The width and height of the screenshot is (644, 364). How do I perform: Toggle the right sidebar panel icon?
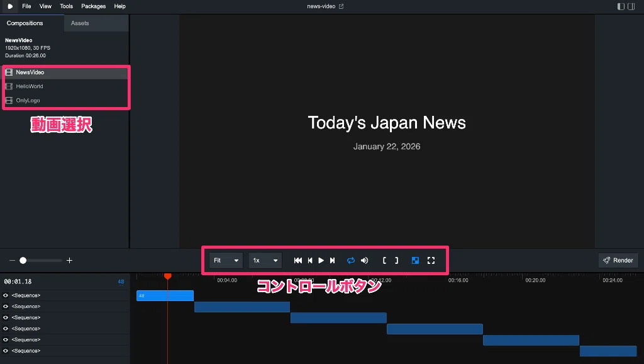pos(631,6)
